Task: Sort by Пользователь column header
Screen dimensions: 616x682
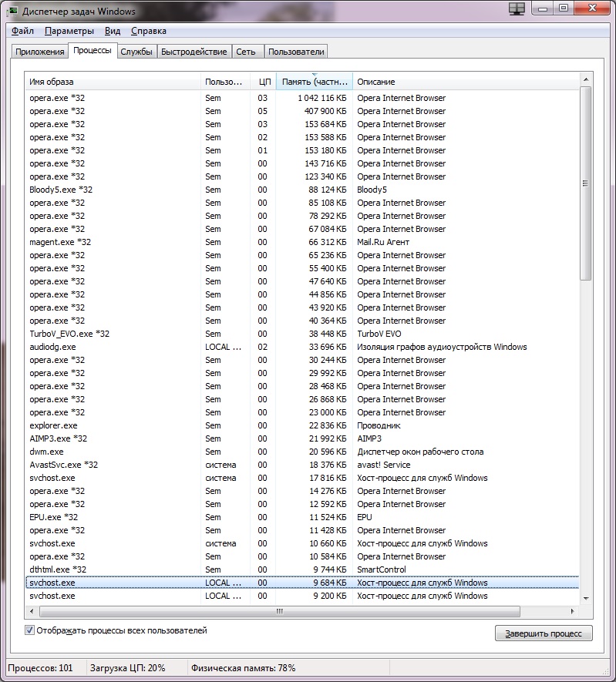Action: pos(225,82)
